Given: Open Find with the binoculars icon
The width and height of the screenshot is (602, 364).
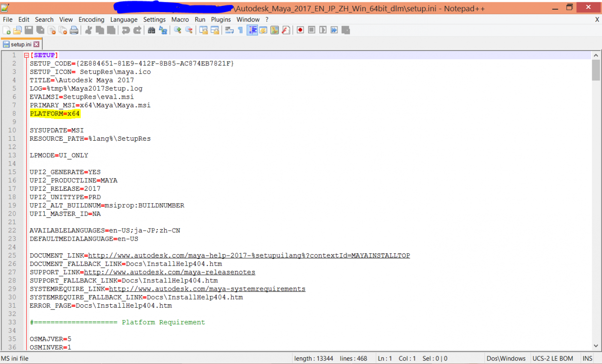Looking at the screenshot, I should tap(152, 30).
